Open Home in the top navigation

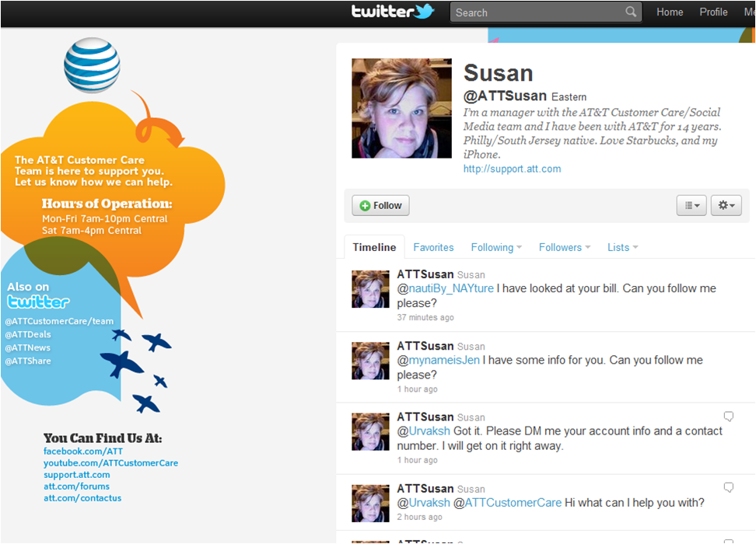[x=670, y=12]
